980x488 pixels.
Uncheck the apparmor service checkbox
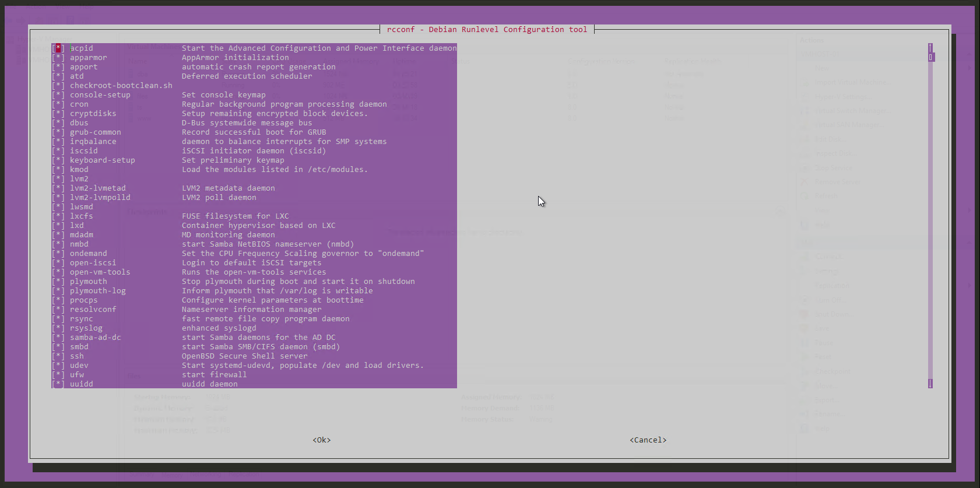(x=58, y=58)
